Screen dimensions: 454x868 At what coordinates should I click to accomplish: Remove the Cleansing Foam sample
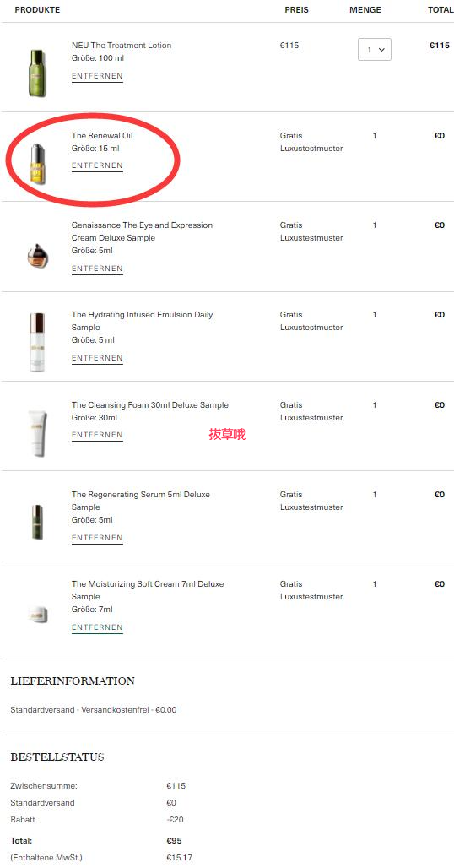click(97, 435)
